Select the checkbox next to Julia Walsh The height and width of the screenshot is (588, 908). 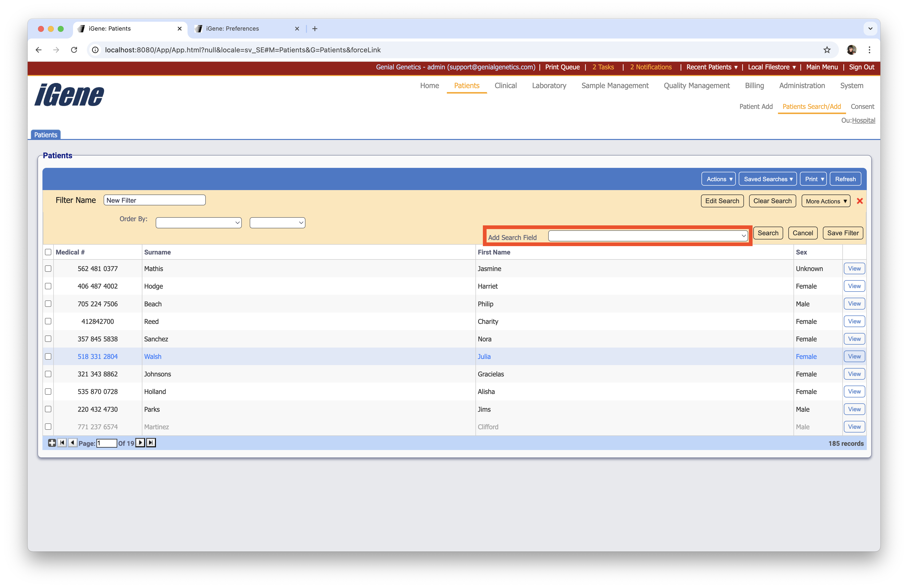(48, 356)
